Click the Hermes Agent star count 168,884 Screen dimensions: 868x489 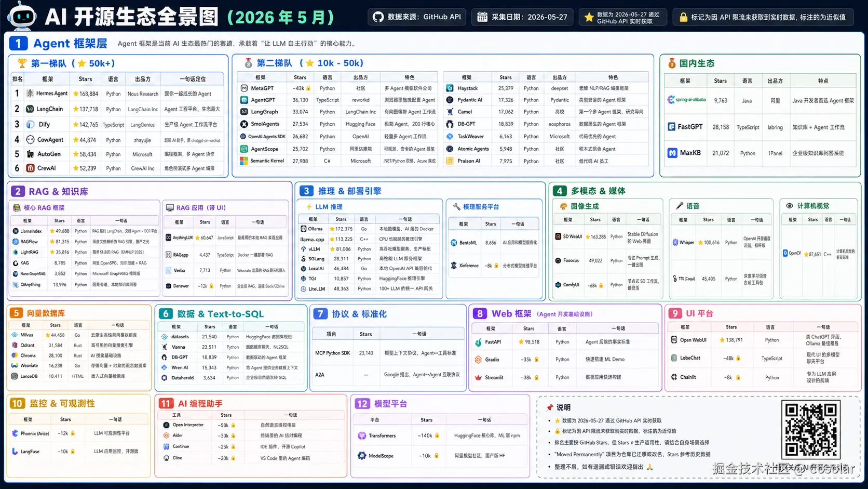pos(89,94)
